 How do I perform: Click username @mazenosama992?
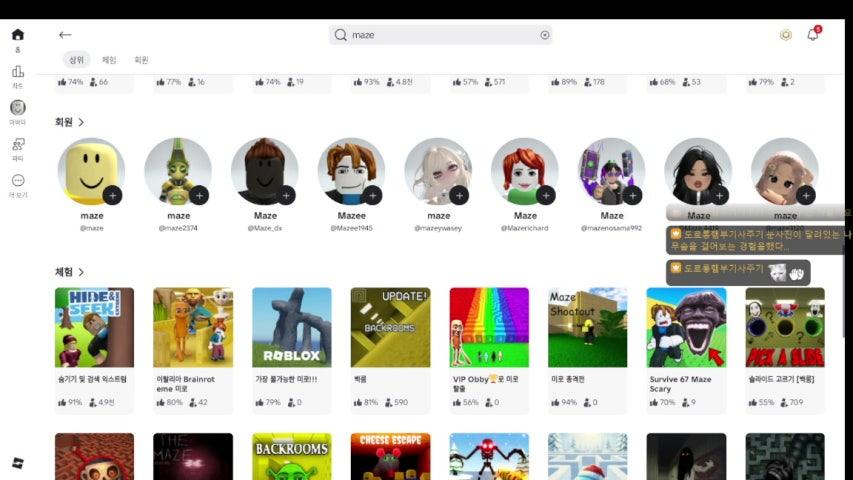[x=611, y=228]
